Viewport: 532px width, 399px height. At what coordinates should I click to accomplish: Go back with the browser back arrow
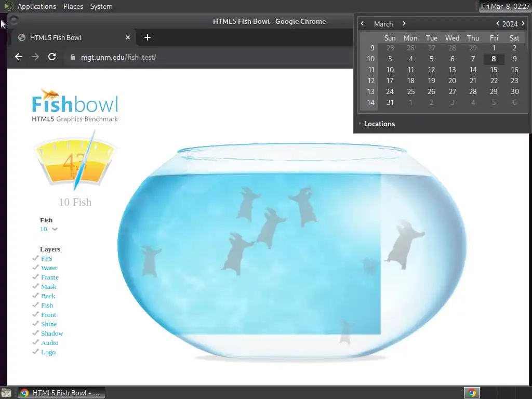19,57
